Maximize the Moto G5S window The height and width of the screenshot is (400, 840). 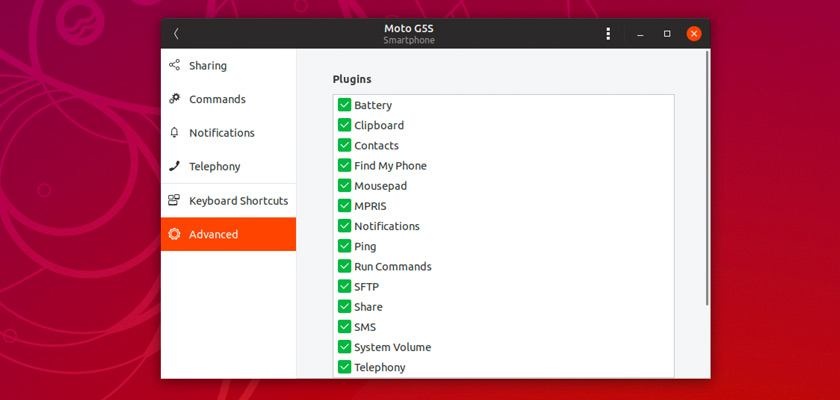click(x=667, y=34)
